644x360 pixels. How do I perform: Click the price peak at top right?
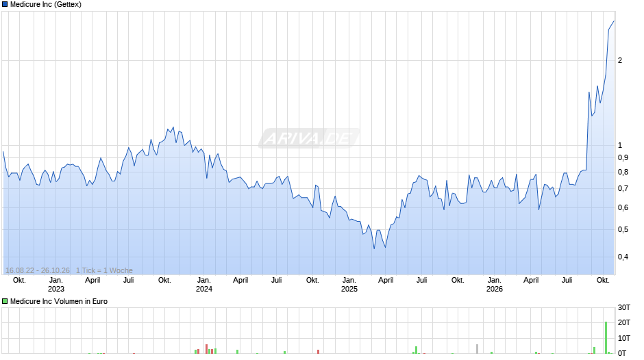click(614, 21)
